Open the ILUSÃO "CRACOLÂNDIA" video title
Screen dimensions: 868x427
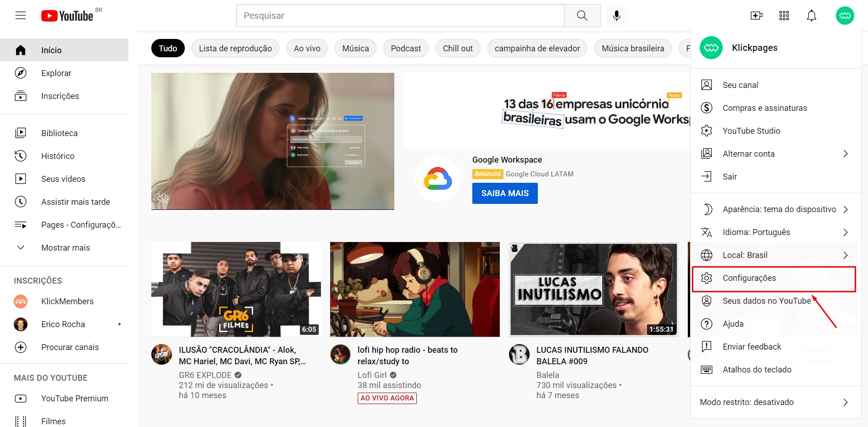coord(243,356)
